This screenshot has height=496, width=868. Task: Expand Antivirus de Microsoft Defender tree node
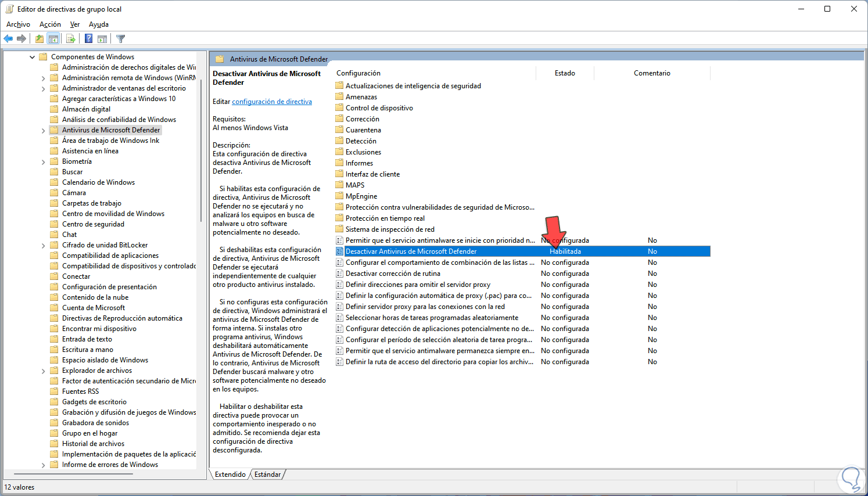click(x=43, y=130)
